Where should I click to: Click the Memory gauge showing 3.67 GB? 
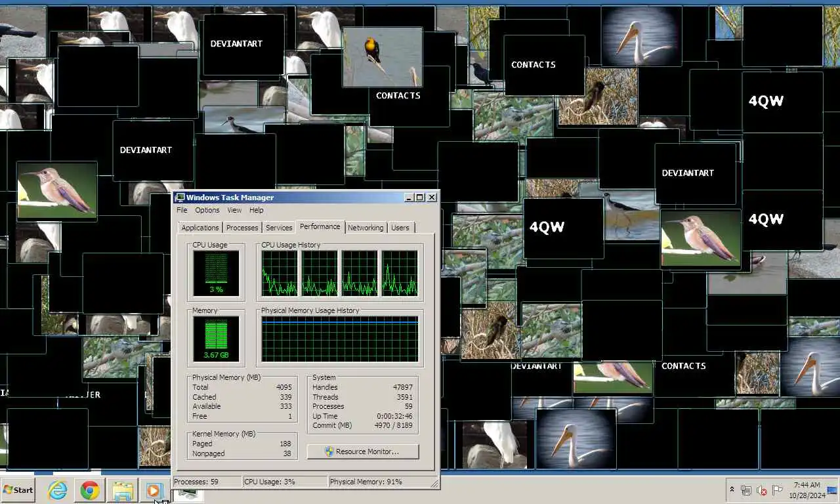(216, 339)
